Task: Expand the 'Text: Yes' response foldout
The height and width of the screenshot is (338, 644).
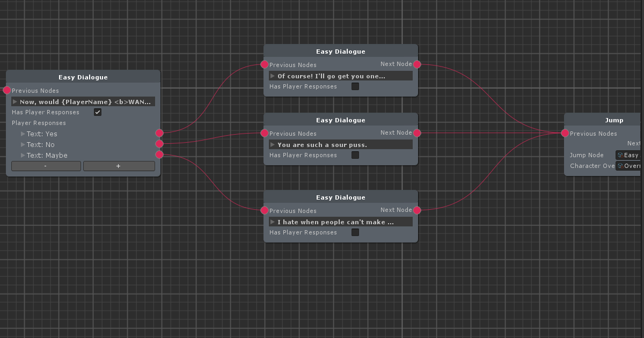Action: [x=23, y=134]
